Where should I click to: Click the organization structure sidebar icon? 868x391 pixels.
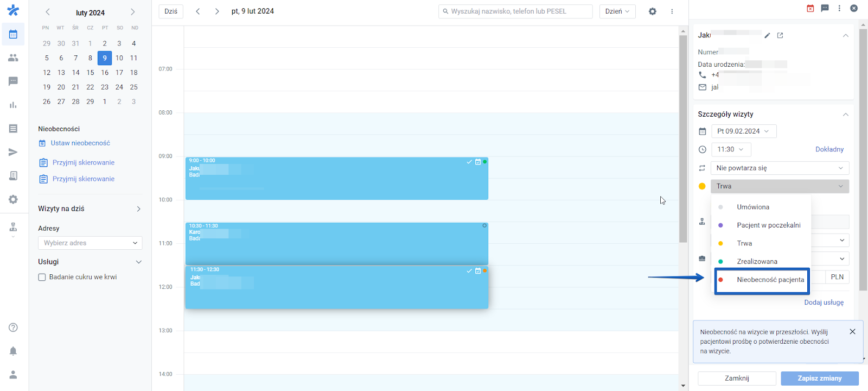13,227
